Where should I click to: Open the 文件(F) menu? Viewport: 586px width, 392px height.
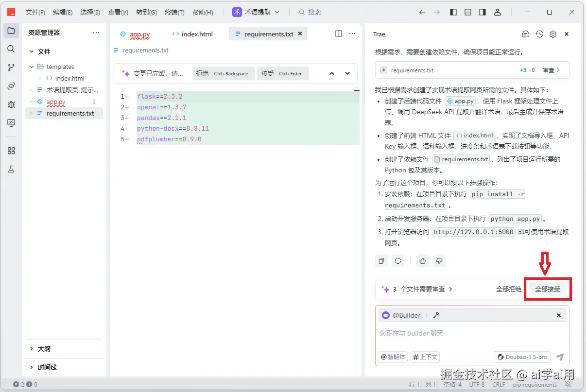pos(35,12)
